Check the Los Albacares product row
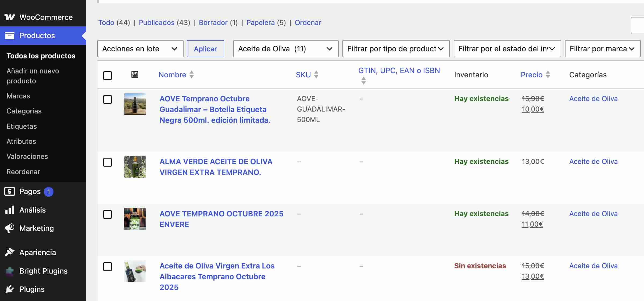Screen dimensions: 644x301 pos(108,267)
